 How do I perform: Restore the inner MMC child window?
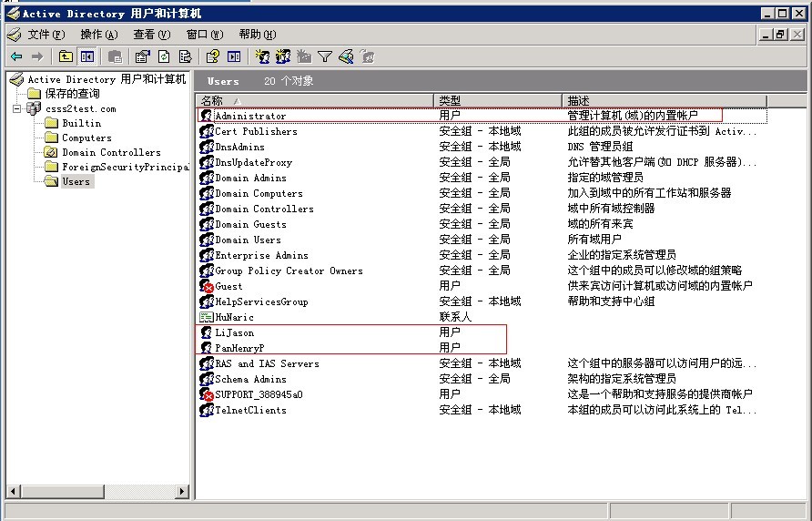coord(780,35)
